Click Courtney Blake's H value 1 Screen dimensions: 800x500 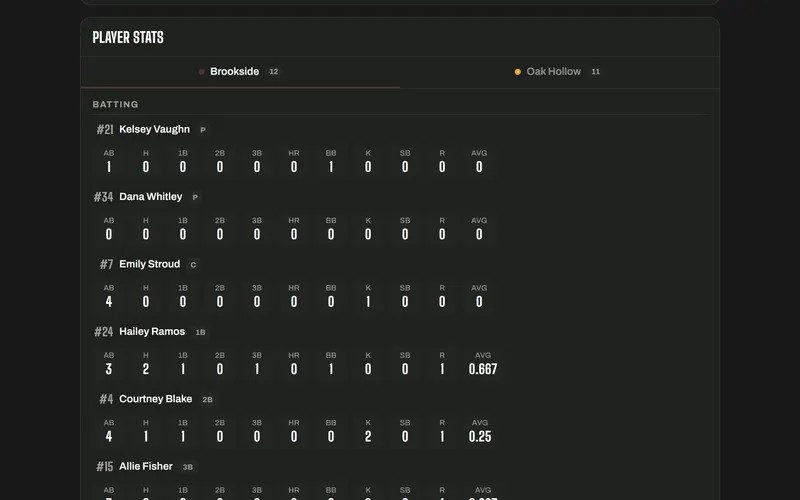145,436
